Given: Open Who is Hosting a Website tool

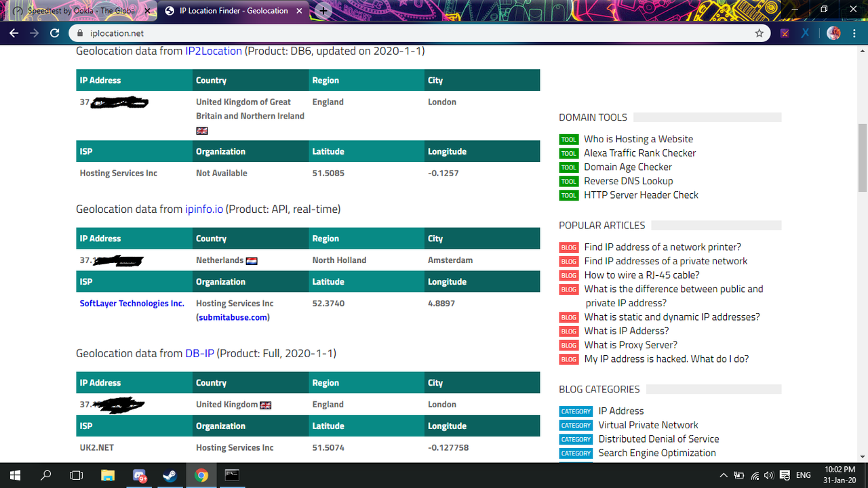Looking at the screenshot, I should click(639, 139).
